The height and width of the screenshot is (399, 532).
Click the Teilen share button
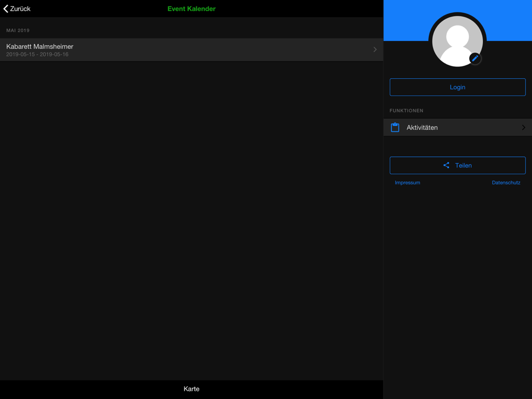point(458,165)
